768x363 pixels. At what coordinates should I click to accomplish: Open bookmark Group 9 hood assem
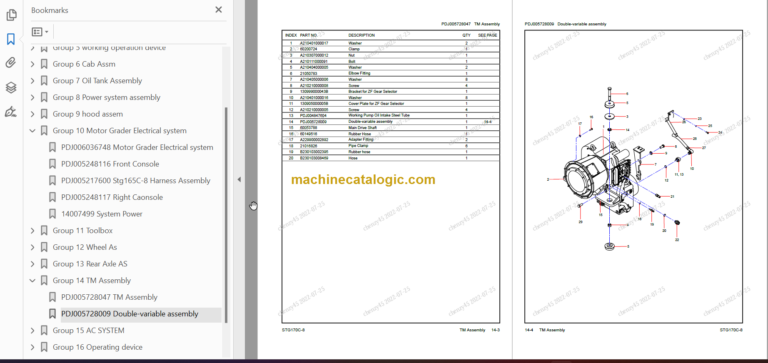88,114
